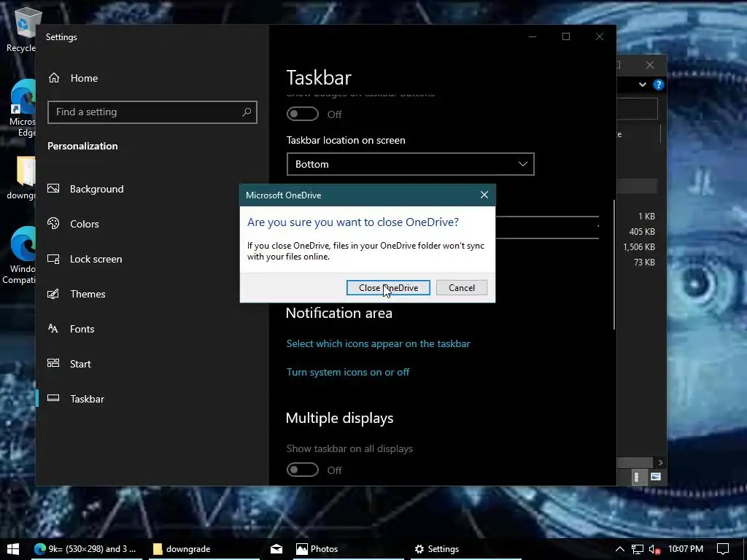Screen dimensions: 747x560
Task: Click the Background picture icon in sidebar
Action: (x=53, y=189)
